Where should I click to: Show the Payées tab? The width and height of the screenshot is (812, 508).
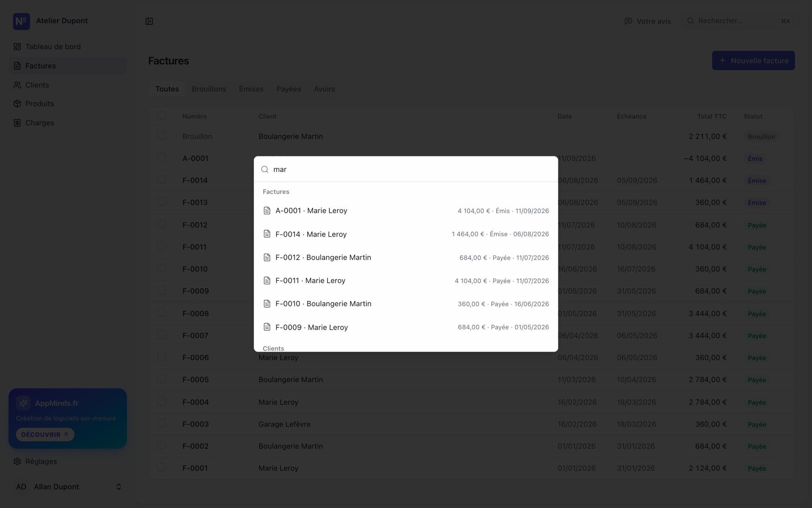coord(289,89)
